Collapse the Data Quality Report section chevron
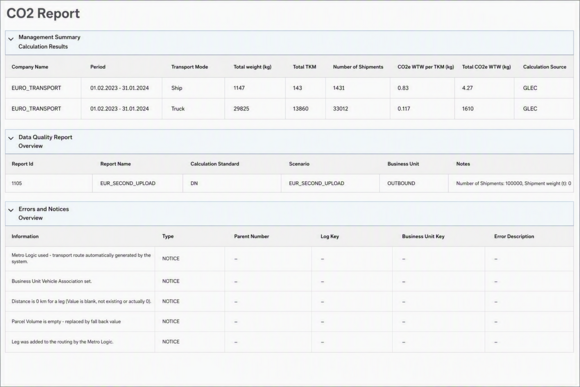The width and height of the screenshot is (580, 387). tap(11, 138)
